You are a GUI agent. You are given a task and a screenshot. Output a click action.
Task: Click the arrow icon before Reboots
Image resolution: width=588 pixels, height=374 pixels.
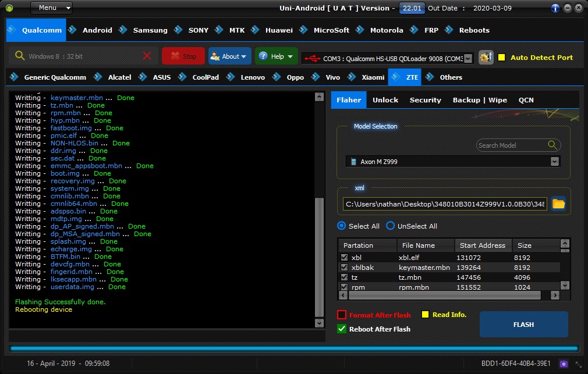click(x=449, y=30)
